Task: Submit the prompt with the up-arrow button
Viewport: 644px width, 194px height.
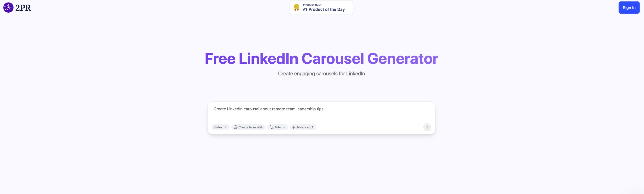Action: point(427,127)
